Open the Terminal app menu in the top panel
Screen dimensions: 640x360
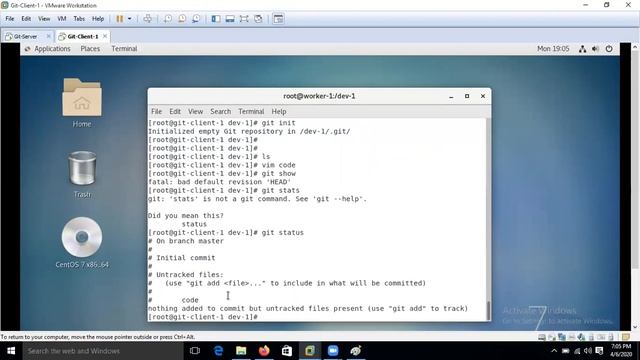(x=124, y=49)
